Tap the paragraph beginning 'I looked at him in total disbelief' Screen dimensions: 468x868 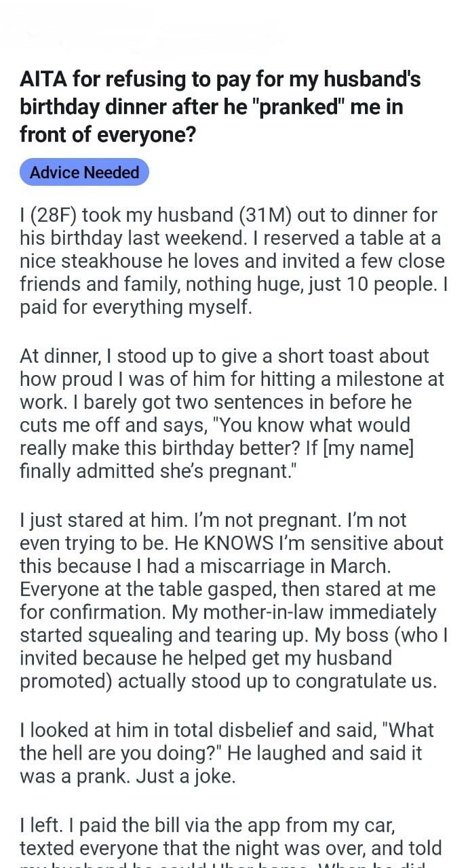(x=227, y=753)
